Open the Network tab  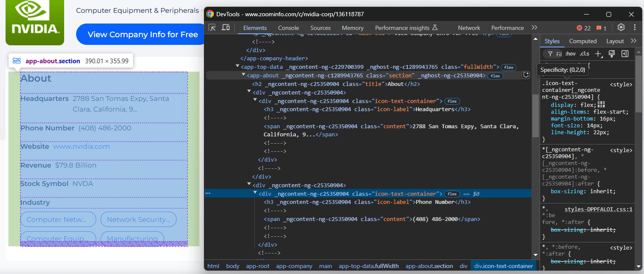pos(469,28)
